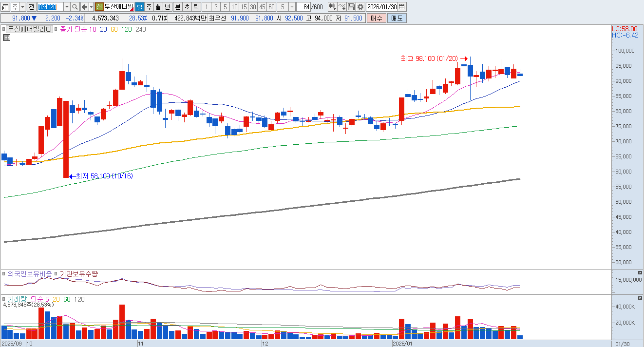644x347 pixels.
Task: Toggle the daily (일) chart period
Action: [x=139, y=7]
